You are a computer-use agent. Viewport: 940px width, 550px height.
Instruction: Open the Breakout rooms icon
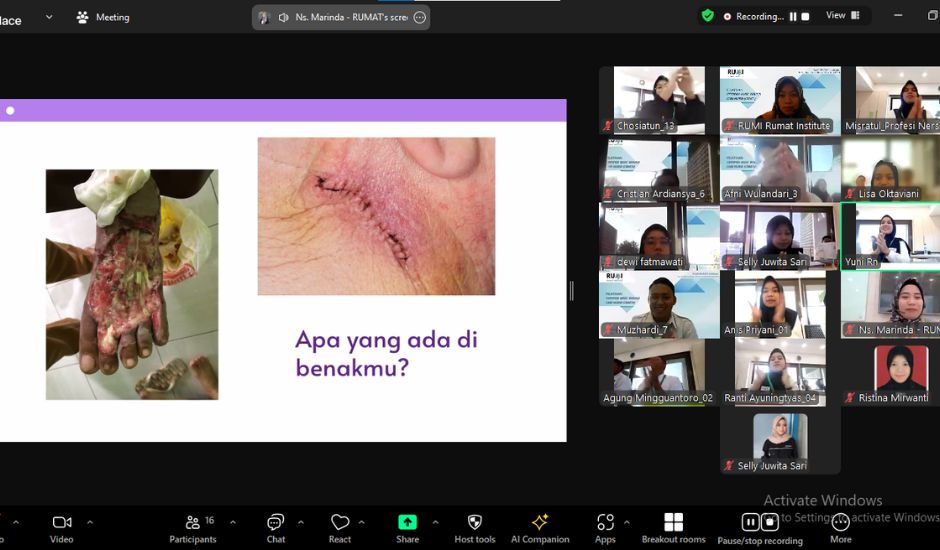pos(673,522)
